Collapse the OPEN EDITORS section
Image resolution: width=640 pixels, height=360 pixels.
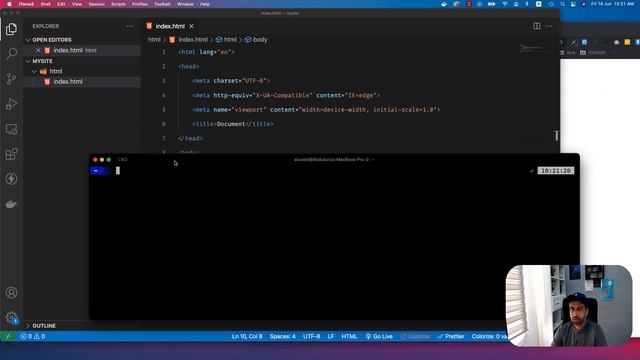pos(28,40)
